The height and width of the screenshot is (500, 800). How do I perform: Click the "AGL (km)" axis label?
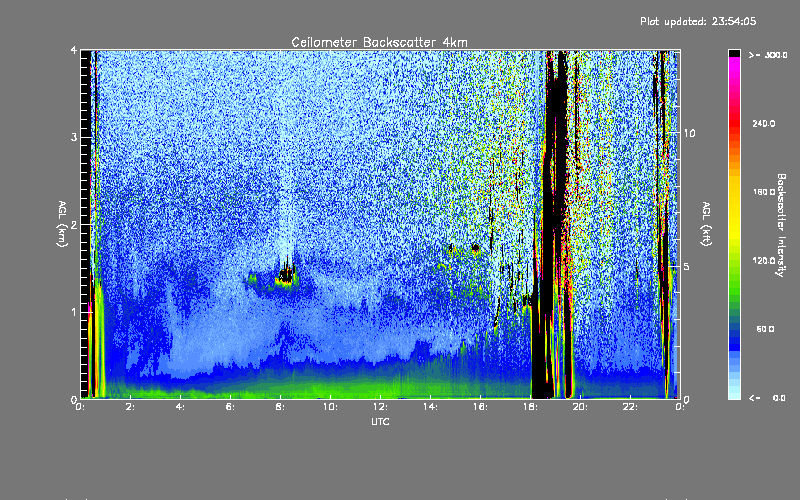(62, 224)
